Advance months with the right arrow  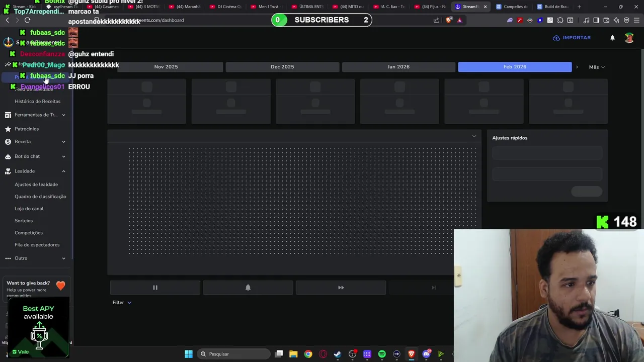[577, 67]
